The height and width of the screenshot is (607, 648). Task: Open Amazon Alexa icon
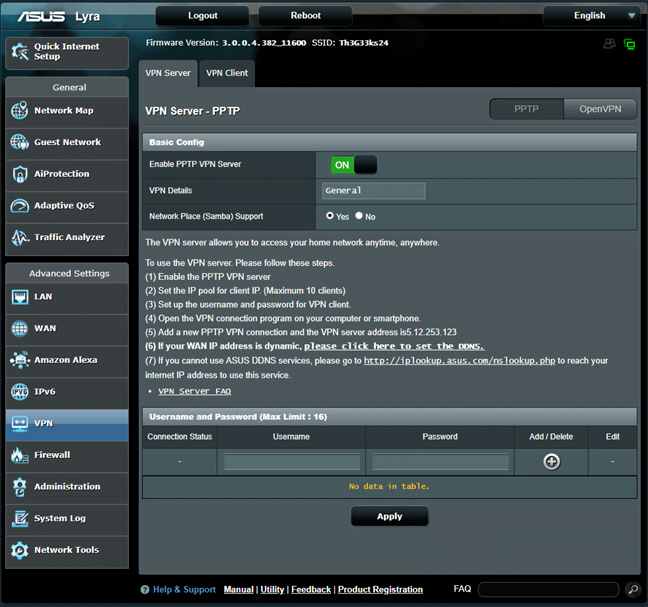click(x=19, y=360)
